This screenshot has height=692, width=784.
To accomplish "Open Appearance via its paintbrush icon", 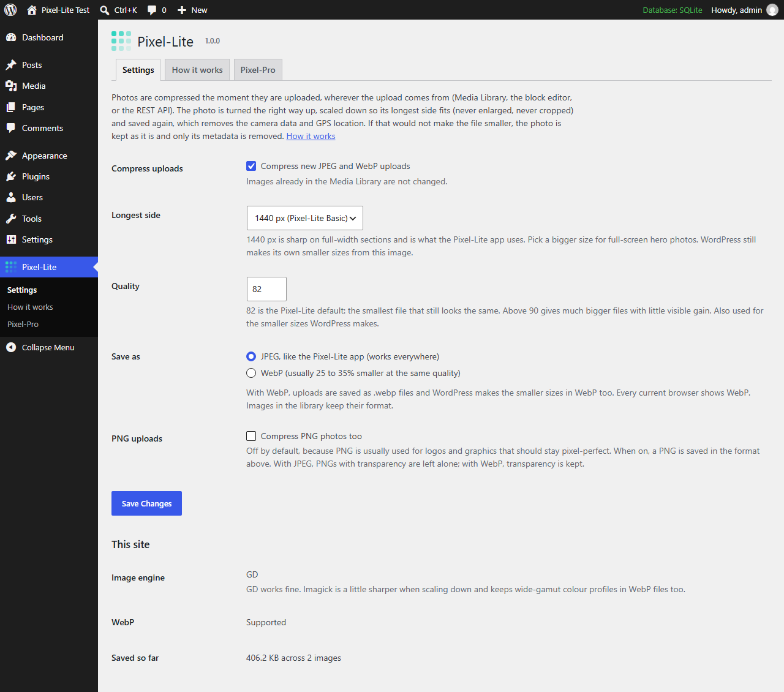I will point(11,156).
